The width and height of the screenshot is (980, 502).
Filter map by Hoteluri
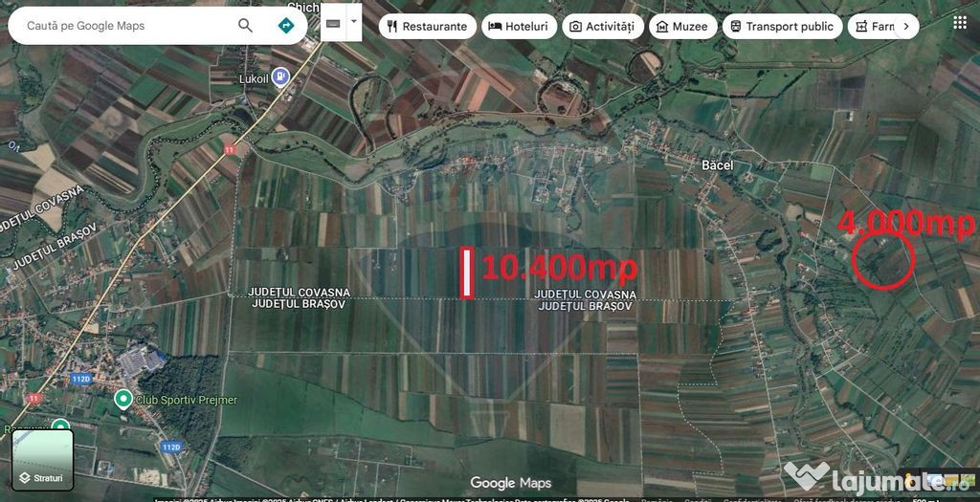[x=519, y=27]
